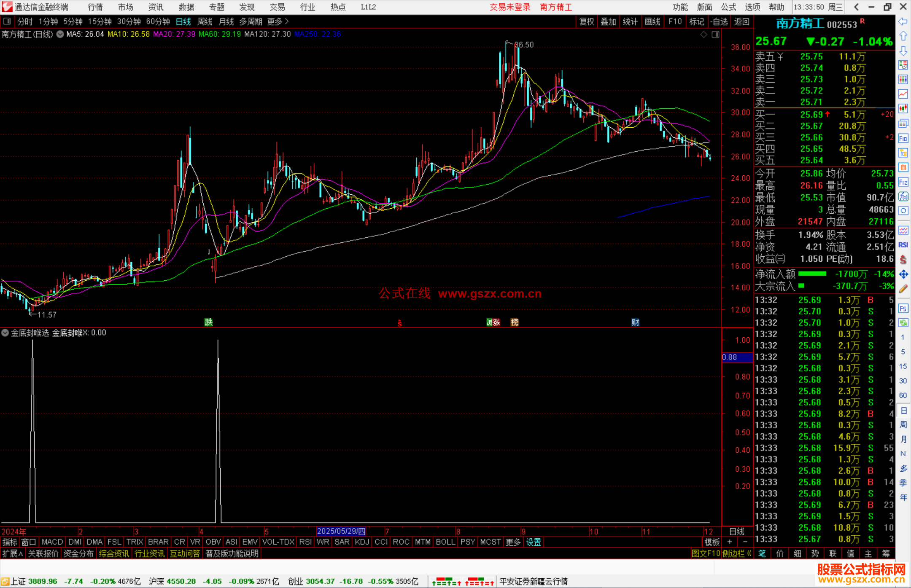Click the red trend line chart icon
911x588 pixels.
pyautogui.click(x=903, y=94)
